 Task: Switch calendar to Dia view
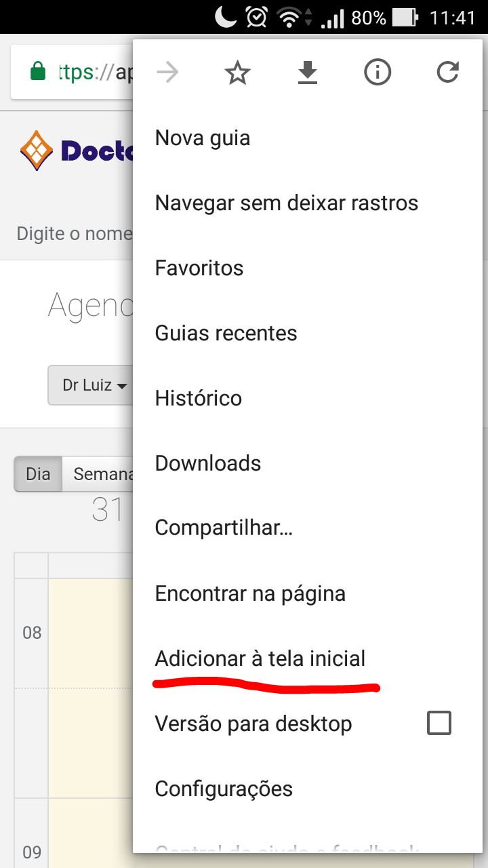(x=38, y=473)
